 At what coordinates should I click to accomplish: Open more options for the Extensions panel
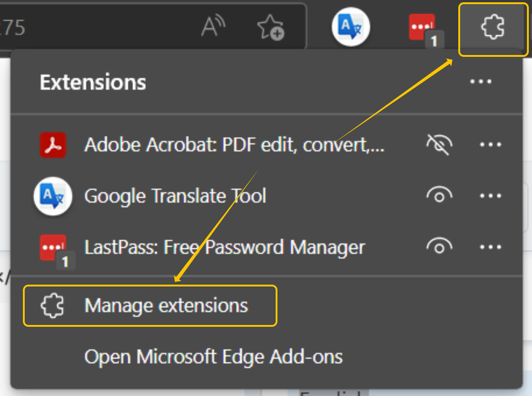point(480,82)
